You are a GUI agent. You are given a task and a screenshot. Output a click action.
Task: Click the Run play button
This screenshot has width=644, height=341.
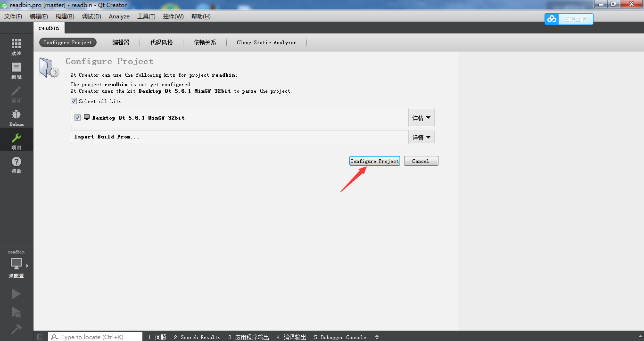17,294
